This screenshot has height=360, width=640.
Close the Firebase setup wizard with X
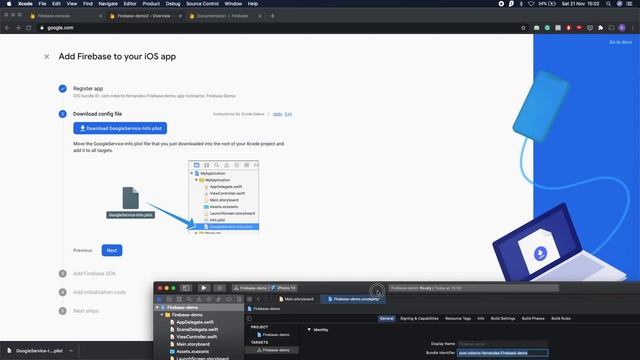(47, 57)
